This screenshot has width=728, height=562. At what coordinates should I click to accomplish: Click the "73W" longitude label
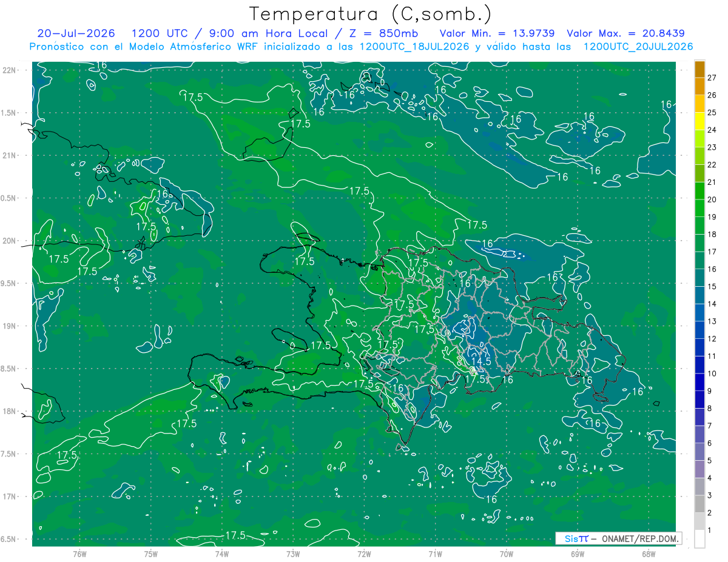tap(293, 554)
